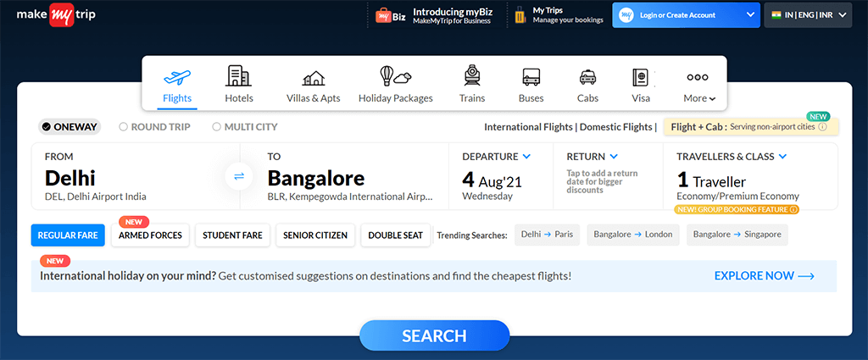Open the myBiz briefcase icon
The height and width of the screenshot is (360, 868).
point(386,15)
